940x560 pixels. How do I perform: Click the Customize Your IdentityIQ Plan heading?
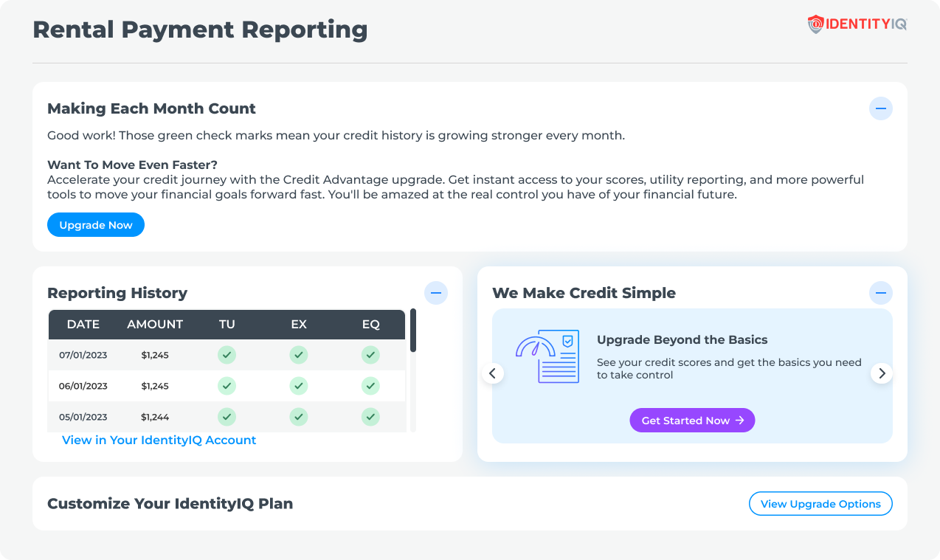coord(170,504)
